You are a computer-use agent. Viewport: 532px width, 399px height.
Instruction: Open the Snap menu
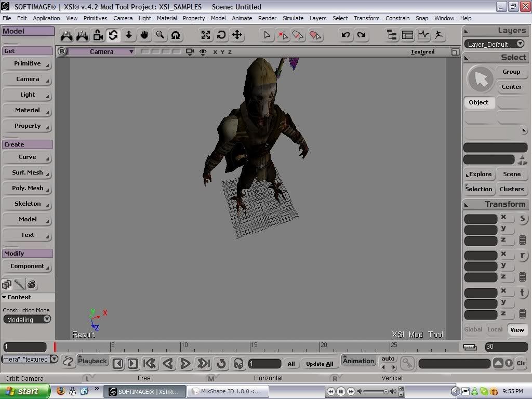422,18
